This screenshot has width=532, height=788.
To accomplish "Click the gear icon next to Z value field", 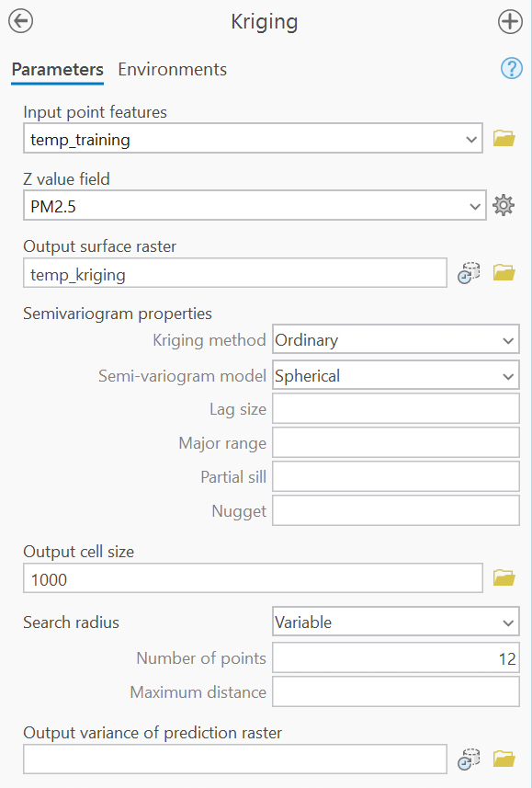I will [x=504, y=205].
